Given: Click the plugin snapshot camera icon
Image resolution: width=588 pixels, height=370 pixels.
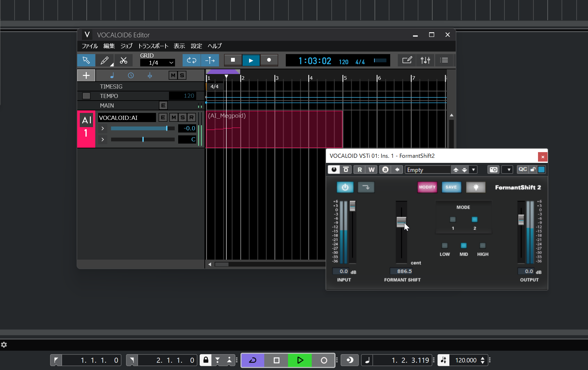Looking at the screenshot, I should pyautogui.click(x=493, y=170).
